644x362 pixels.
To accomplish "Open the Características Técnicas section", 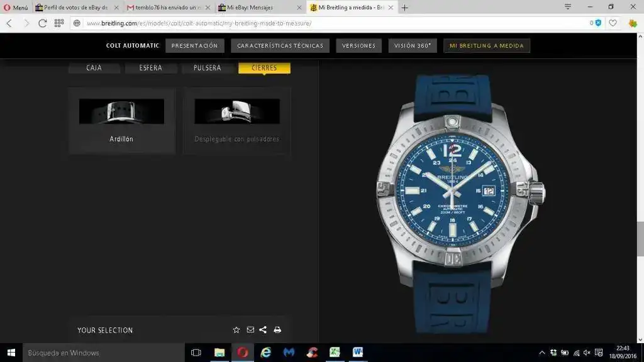I will pyautogui.click(x=280, y=46).
